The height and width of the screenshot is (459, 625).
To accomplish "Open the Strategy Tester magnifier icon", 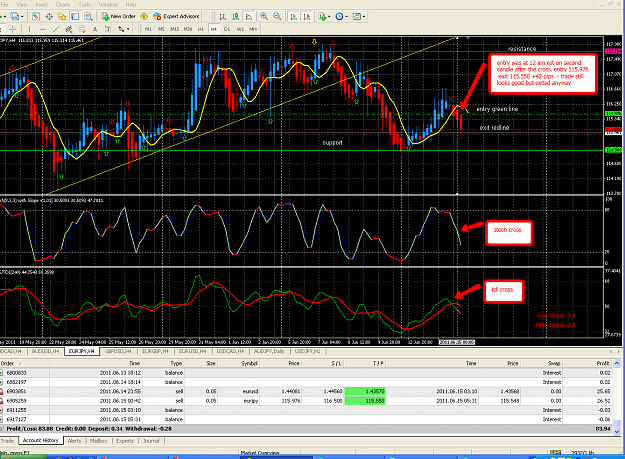I will point(88,16).
